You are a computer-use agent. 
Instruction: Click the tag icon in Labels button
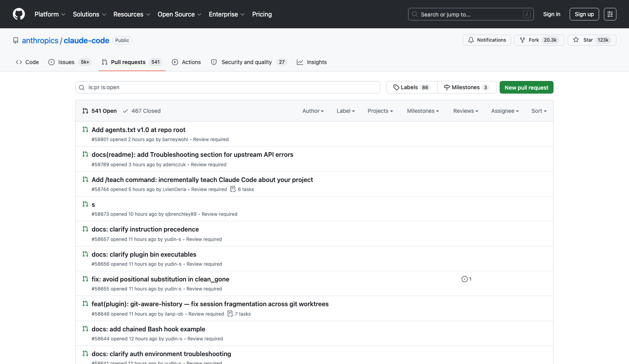[396, 87]
